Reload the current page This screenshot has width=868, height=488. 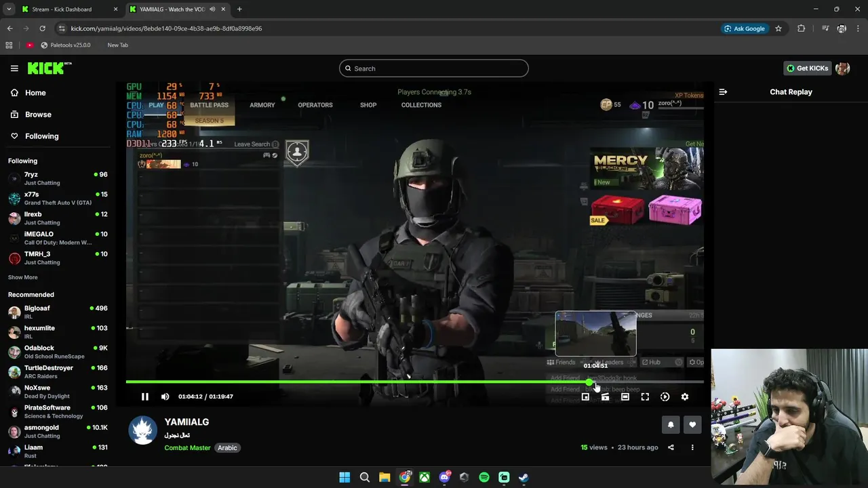coord(42,28)
